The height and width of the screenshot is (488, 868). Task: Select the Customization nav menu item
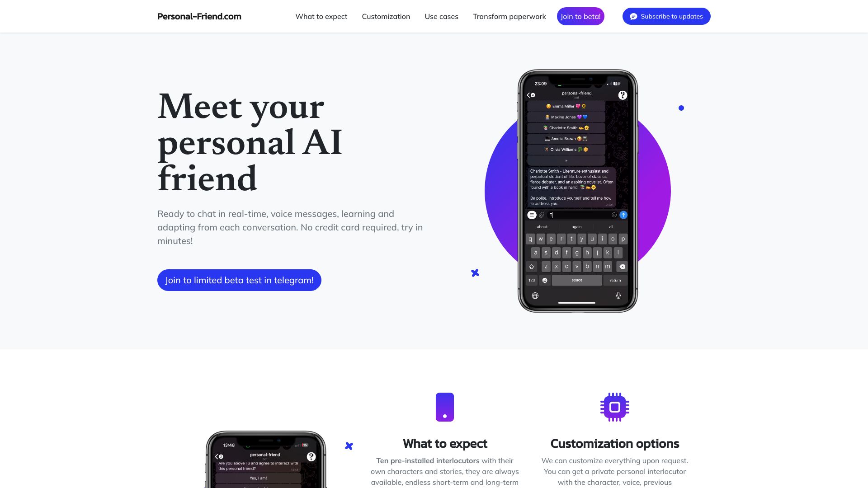point(386,16)
